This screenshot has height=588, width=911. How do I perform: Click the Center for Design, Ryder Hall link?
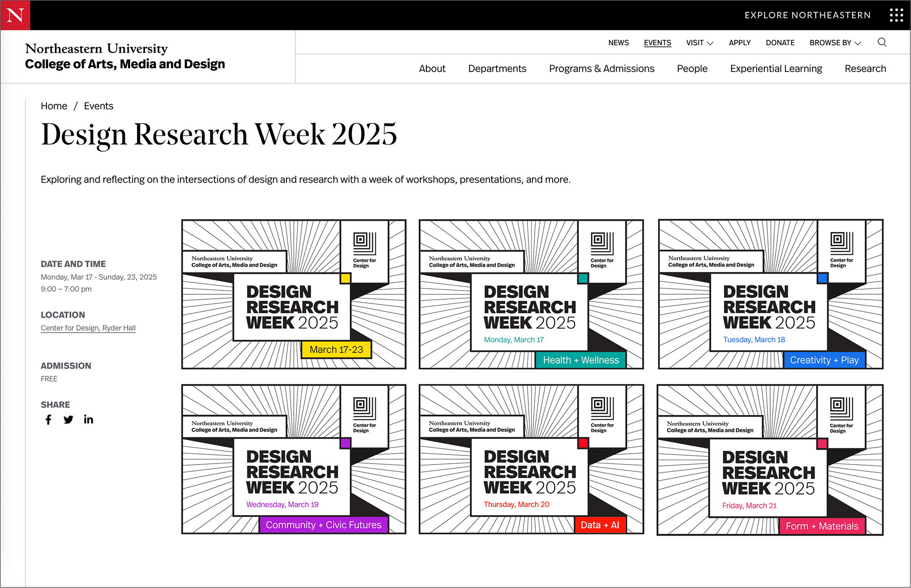point(88,327)
